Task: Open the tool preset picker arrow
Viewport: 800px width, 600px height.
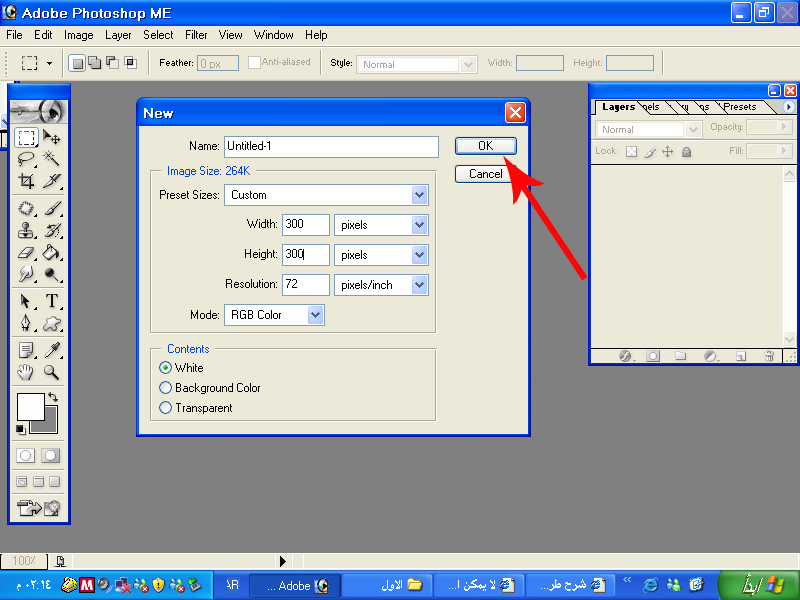Action: coord(49,63)
